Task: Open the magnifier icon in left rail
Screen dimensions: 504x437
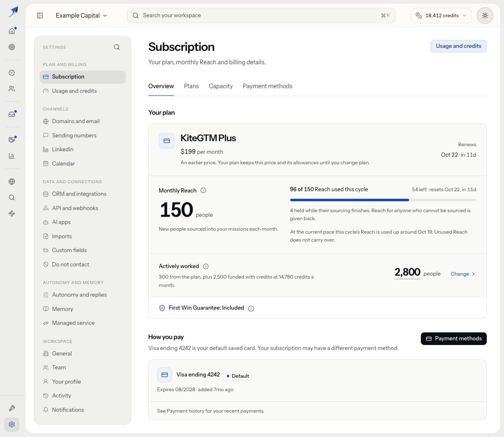Action: click(12, 197)
